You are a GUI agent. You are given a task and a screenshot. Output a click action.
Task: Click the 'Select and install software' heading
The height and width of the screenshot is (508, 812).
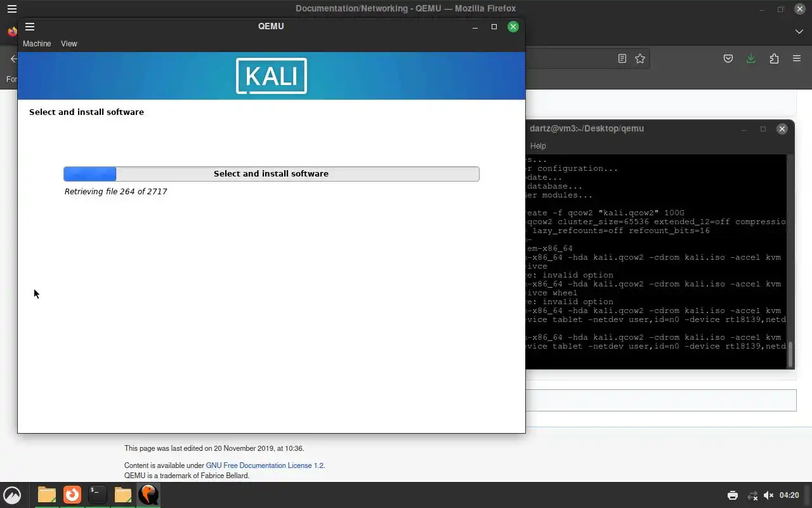(x=86, y=112)
